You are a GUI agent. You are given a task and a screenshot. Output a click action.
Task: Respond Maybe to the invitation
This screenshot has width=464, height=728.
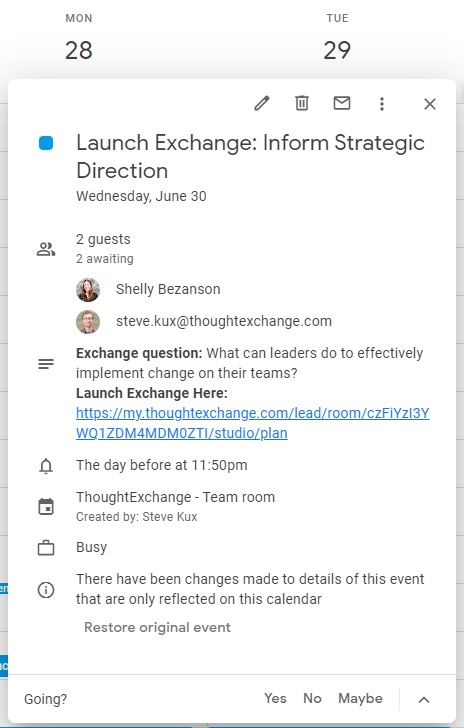(360, 698)
